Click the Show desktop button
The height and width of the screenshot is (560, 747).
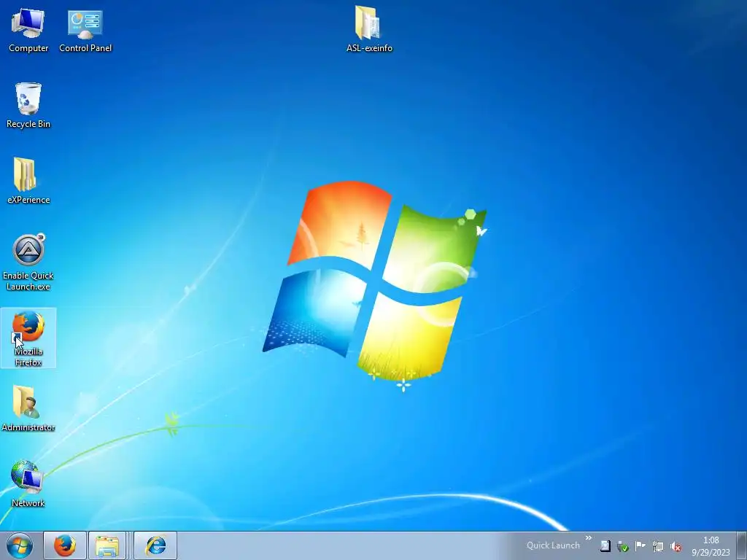point(742,545)
